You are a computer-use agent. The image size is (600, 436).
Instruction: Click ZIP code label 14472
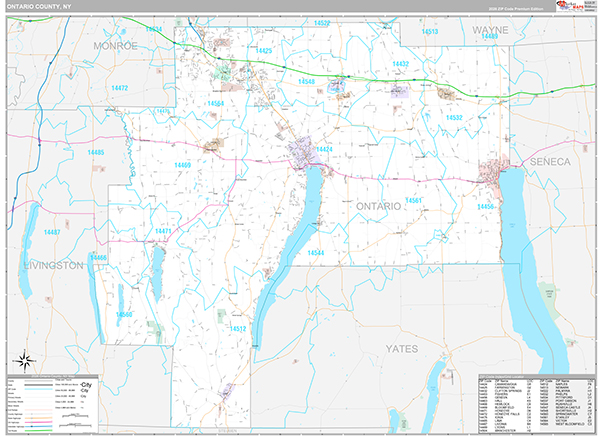coord(119,88)
